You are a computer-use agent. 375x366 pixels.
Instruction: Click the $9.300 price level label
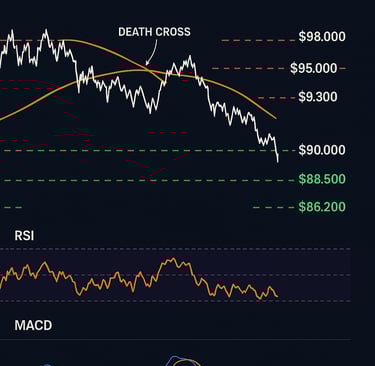[318, 97]
